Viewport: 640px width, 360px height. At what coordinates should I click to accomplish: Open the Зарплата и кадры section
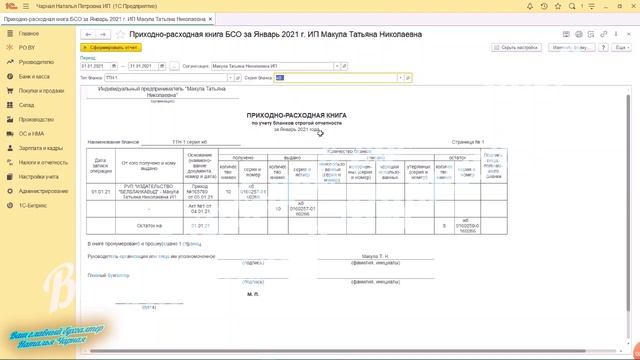pos(40,148)
